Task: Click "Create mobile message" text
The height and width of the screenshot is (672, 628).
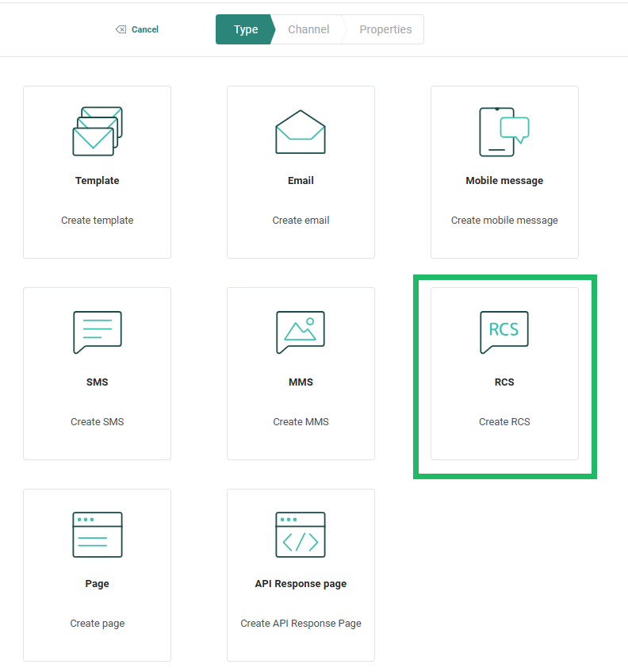Action: [x=504, y=221]
